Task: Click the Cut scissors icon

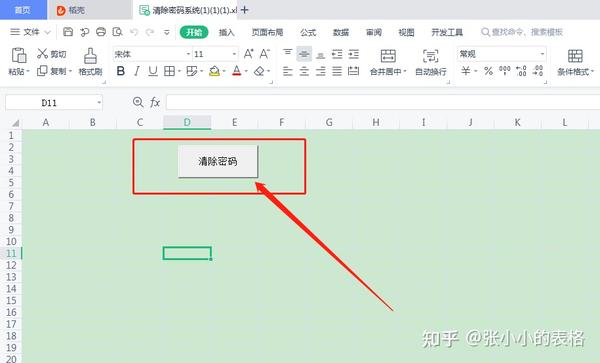Action: click(42, 54)
